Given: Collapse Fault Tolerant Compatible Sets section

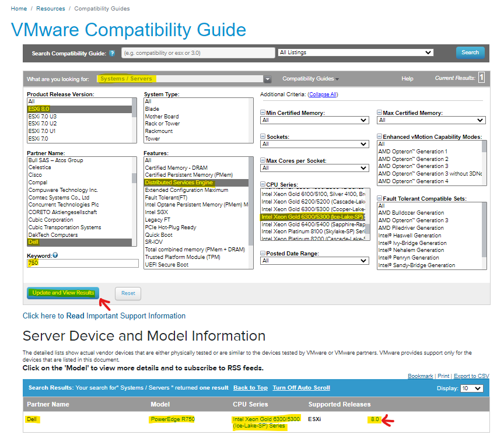Looking at the screenshot, I should [x=379, y=198].
